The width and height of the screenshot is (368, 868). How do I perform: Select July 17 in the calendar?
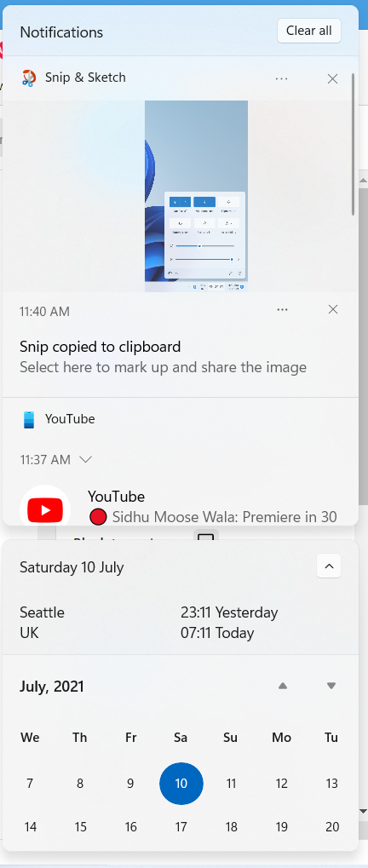(x=181, y=827)
